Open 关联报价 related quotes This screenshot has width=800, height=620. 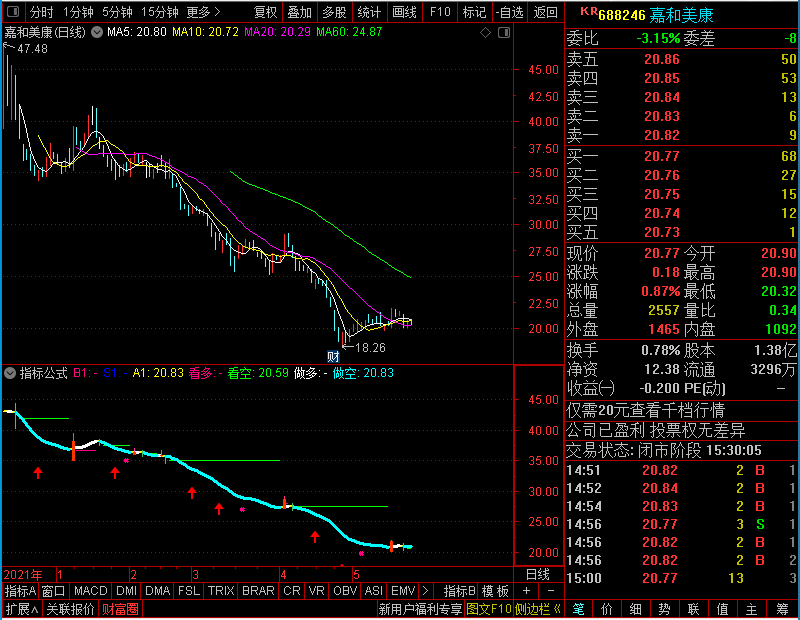pyautogui.click(x=70, y=609)
